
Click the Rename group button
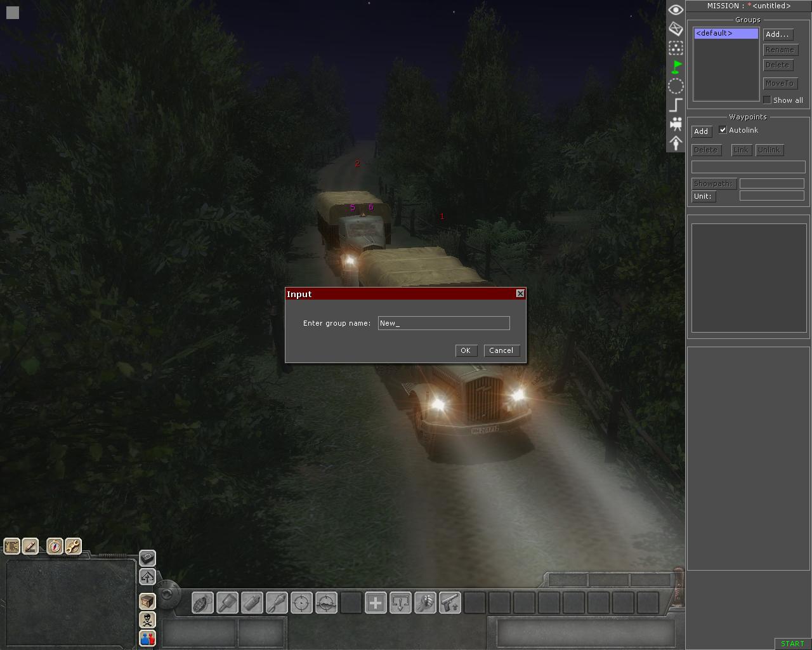coord(780,50)
